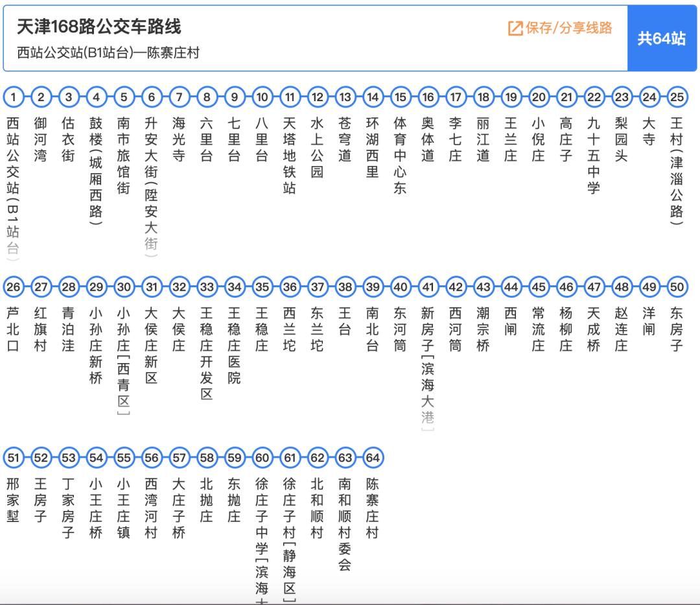This screenshot has width=700, height=605.
Task: Open stop name 海光寺
Action: coord(179,139)
